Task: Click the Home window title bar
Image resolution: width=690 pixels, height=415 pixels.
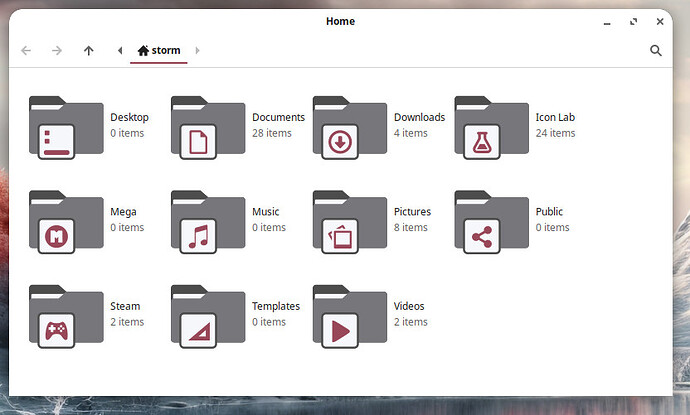Action: 340,21
